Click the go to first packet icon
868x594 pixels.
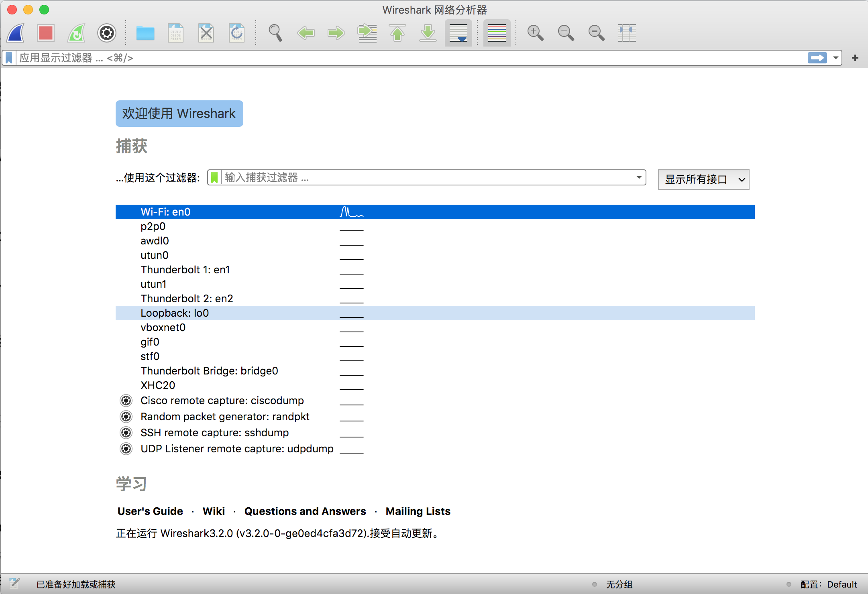point(397,33)
